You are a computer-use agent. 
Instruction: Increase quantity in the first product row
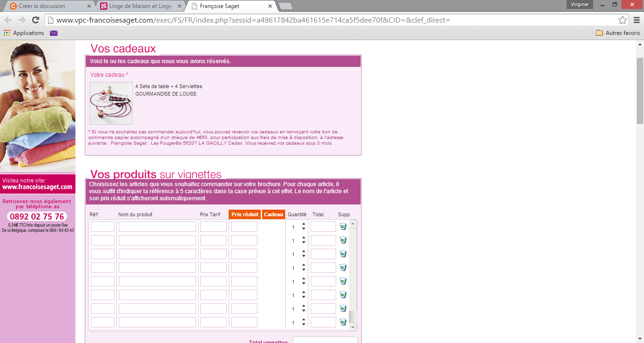click(304, 224)
